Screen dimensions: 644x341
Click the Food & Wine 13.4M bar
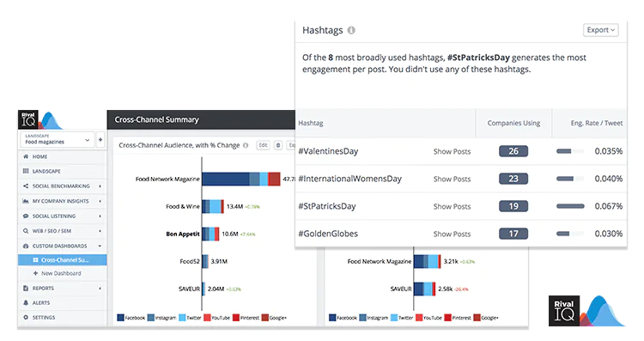(213, 207)
